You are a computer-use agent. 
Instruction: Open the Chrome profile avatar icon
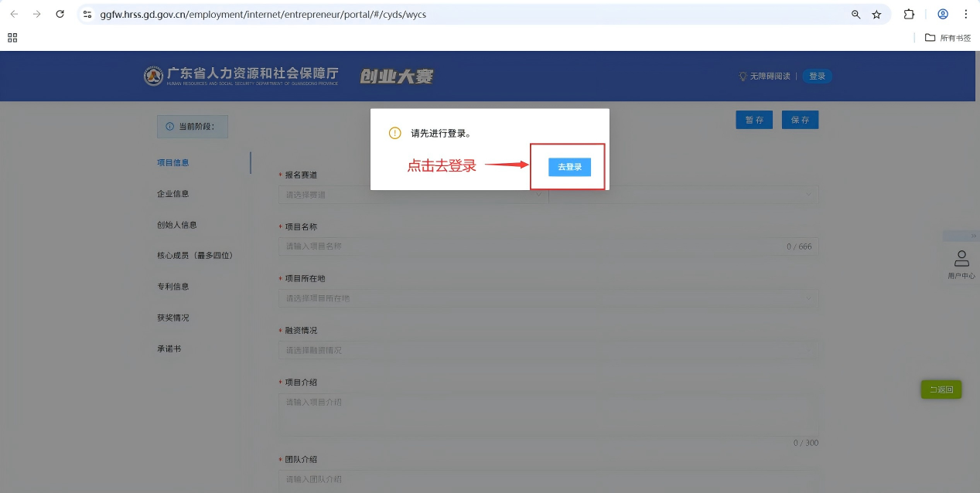click(x=943, y=14)
